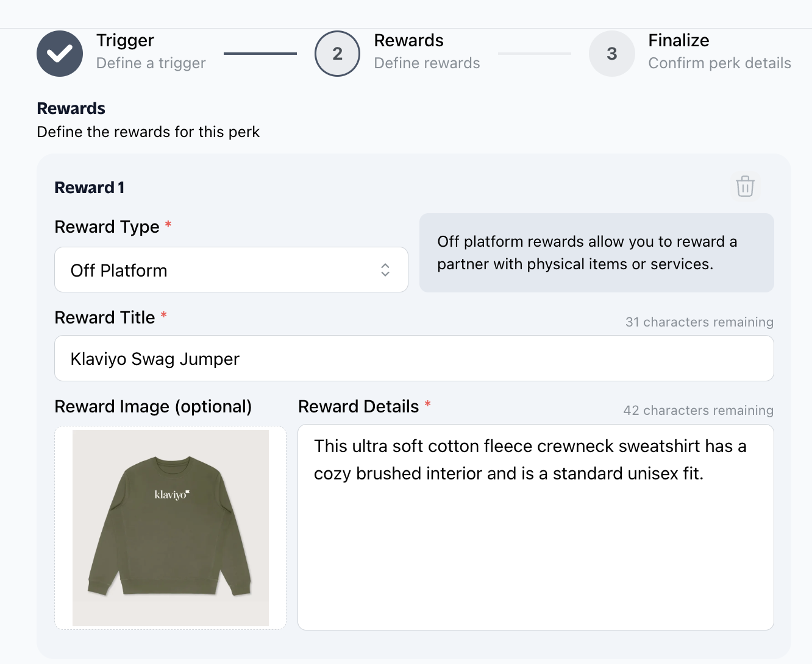Go to step 3 Finalize circle
Viewport: 812px width, 664px height.
click(612, 54)
